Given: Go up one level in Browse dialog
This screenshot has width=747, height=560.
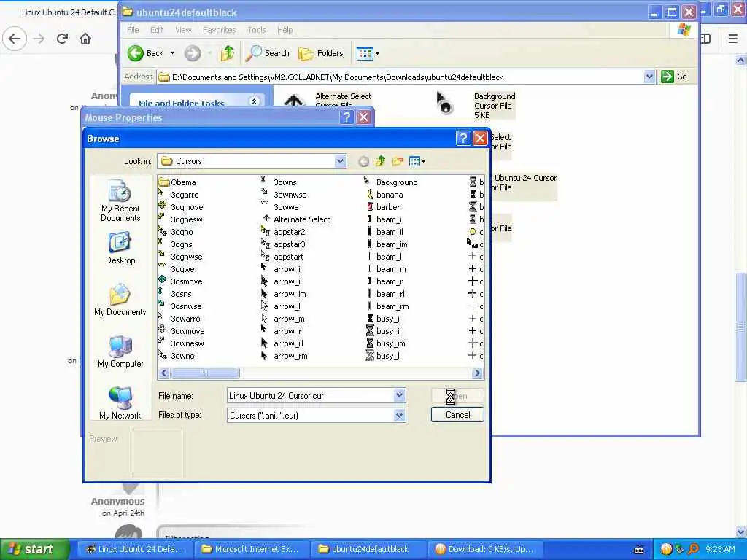Looking at the screenshot, I should click(x=380, y=161).
